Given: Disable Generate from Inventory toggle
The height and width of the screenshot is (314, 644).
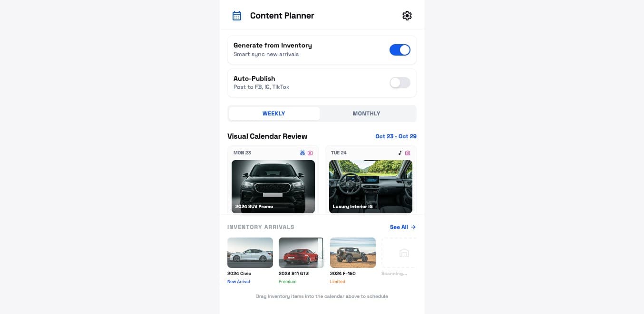Looking at the screenshot, I should click(x=400, y=50).
